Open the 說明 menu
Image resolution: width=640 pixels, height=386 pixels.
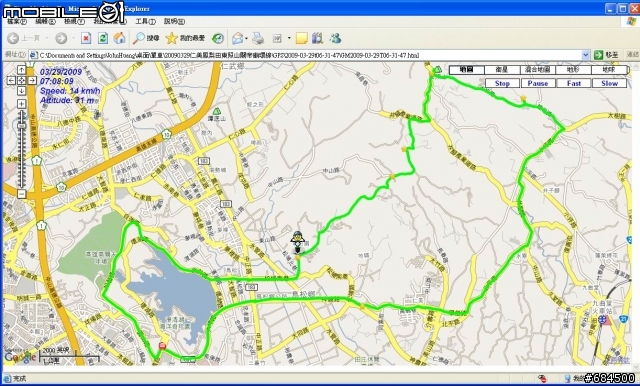pyautogui.click(x=174, y=21)
